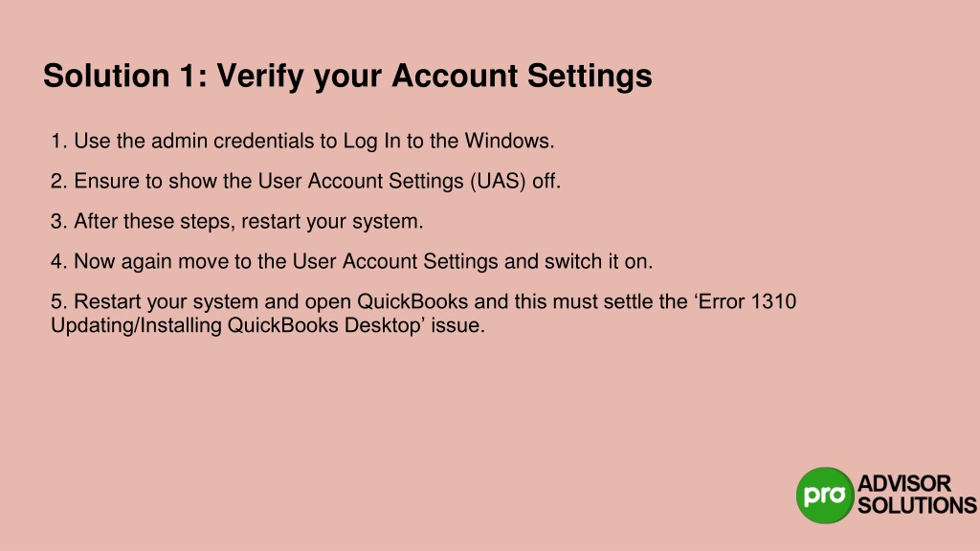980x551 pixels.
Task: Click the ADVISOR word in the logo
Action: (904, 483)
